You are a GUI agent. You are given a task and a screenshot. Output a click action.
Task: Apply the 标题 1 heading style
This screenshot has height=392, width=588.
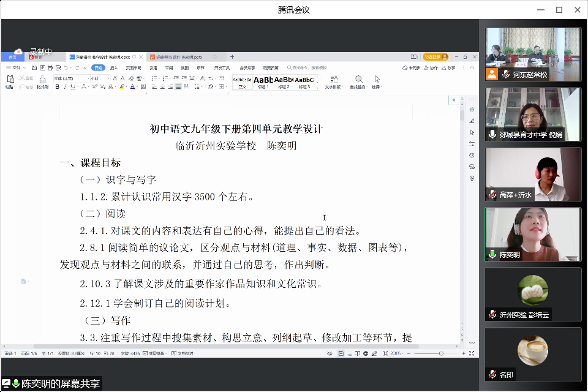263,81
